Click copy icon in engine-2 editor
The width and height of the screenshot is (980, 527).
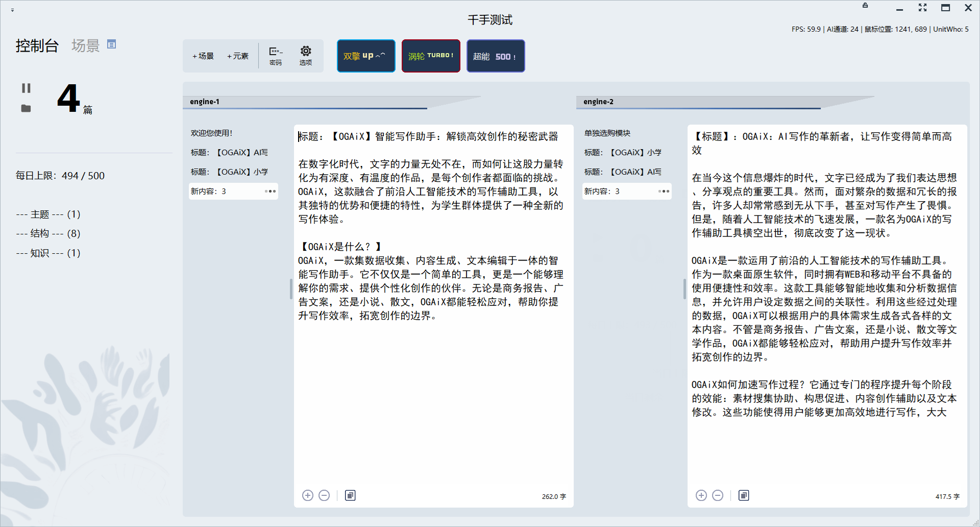pos(744,495)
